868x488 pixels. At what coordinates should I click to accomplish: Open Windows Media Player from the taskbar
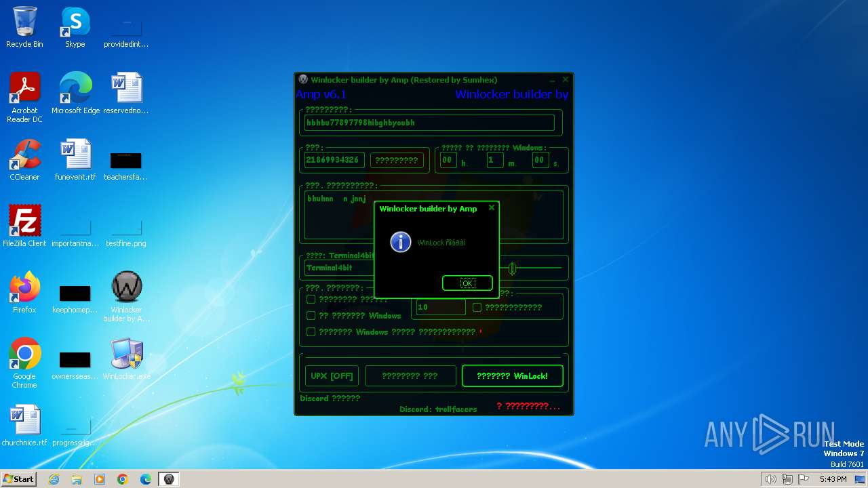[100, 479]
